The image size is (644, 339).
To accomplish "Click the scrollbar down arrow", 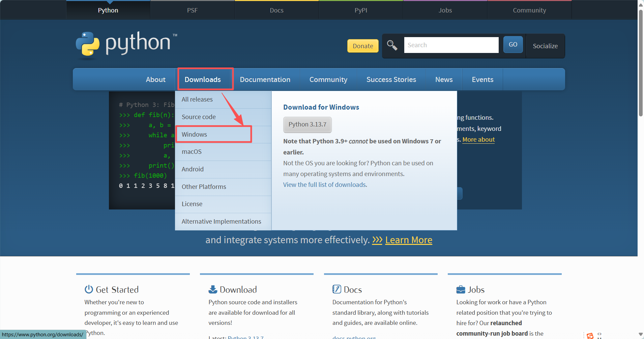I will click(x=641, y=334).
